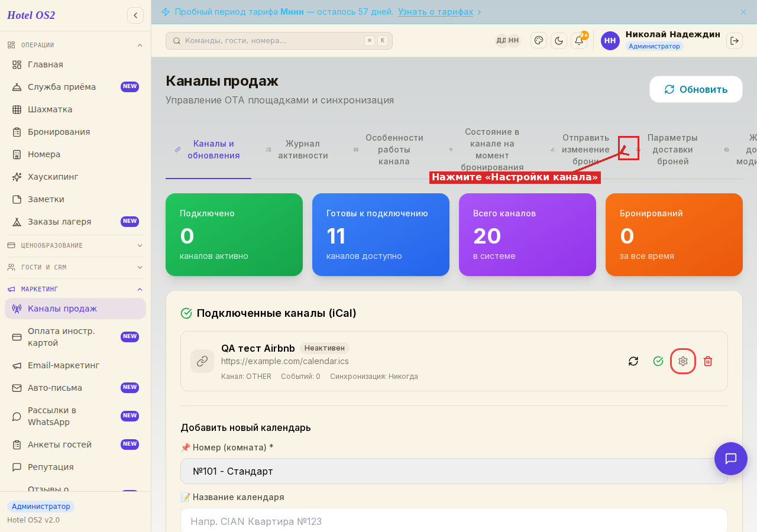The width and height of the screenshot is (757, 532).
Task: Focus the command search field
Action: pyautogui.click(x=279, y=41)
